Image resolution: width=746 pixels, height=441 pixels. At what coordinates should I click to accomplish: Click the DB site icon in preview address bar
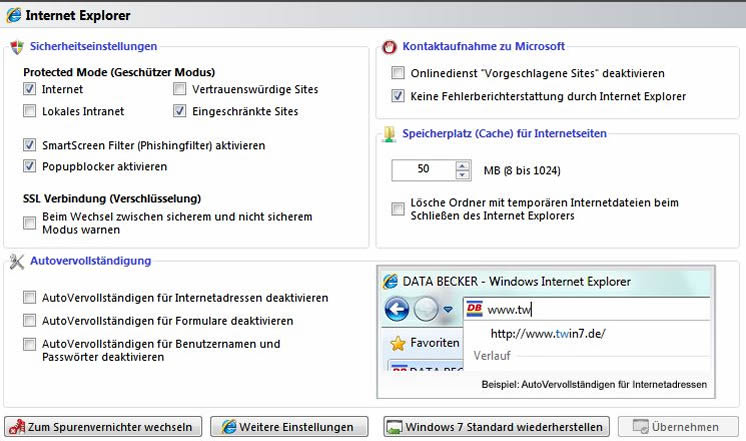(474, 309)
